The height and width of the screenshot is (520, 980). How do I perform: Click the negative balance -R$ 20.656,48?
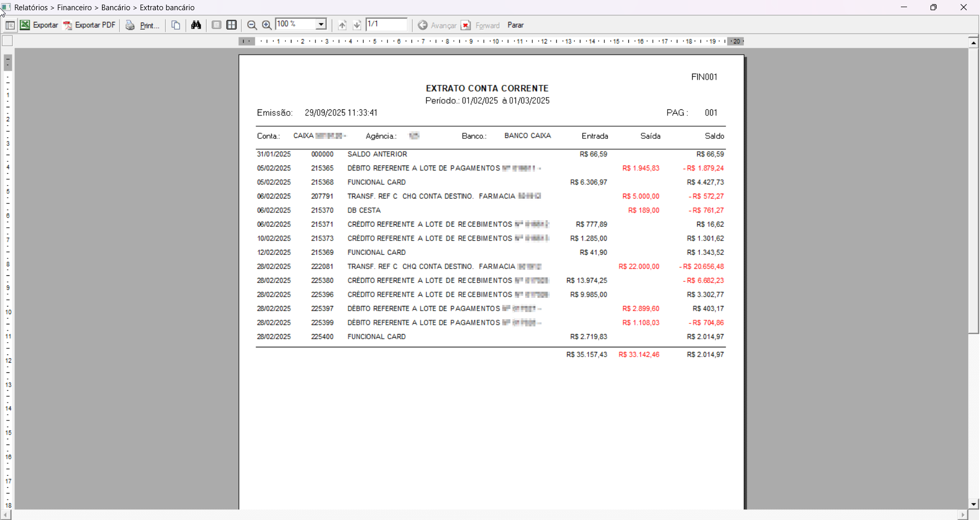point(702,267)
